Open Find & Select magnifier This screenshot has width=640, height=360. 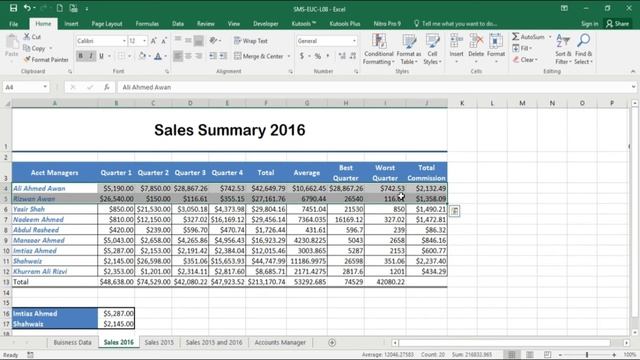point(583,49)
